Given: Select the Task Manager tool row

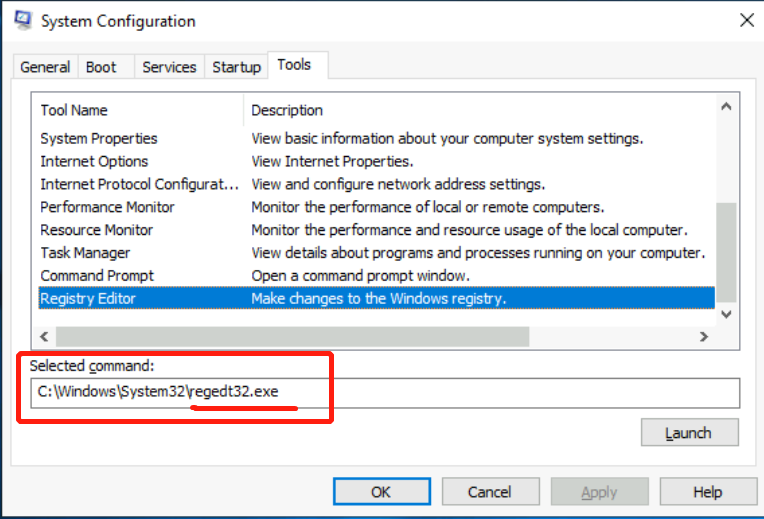Looking at the screenshot, I should click(85, 253).
